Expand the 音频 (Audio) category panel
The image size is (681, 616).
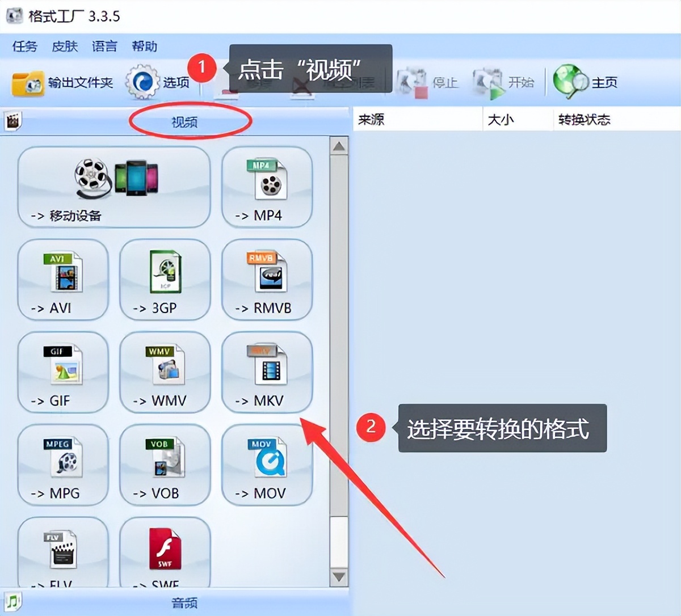point(184,602)
